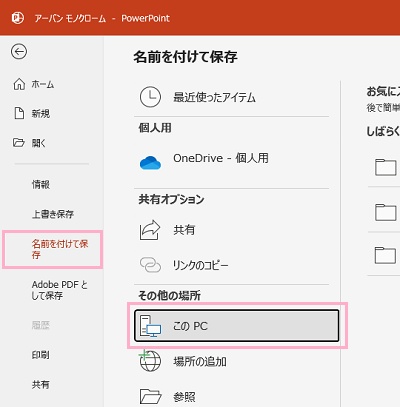The image size is (400, 407).
Task: Click the second folder icon in right pane
Action: point(386,212)
